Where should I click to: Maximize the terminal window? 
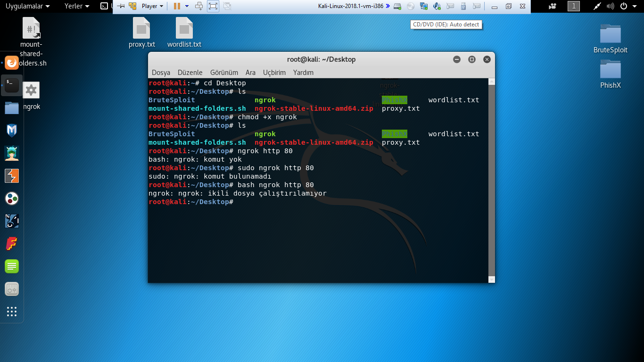click(471, 59)
